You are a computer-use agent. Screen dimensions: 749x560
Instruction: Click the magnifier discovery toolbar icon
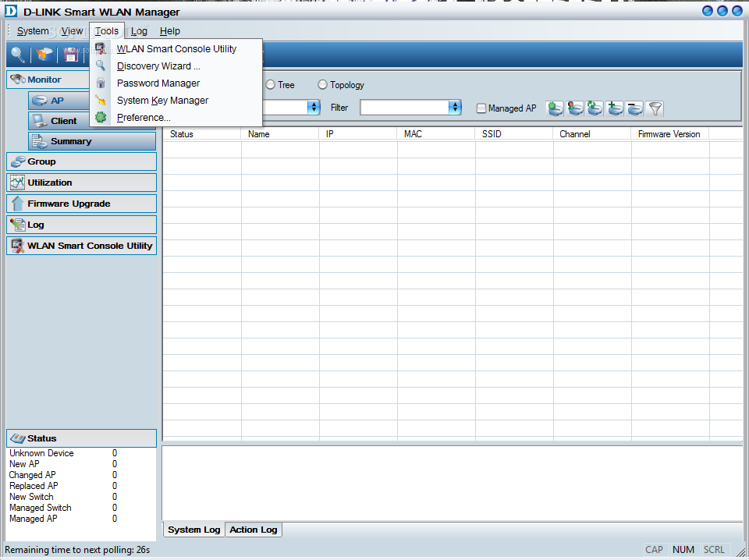click(18, 55)
